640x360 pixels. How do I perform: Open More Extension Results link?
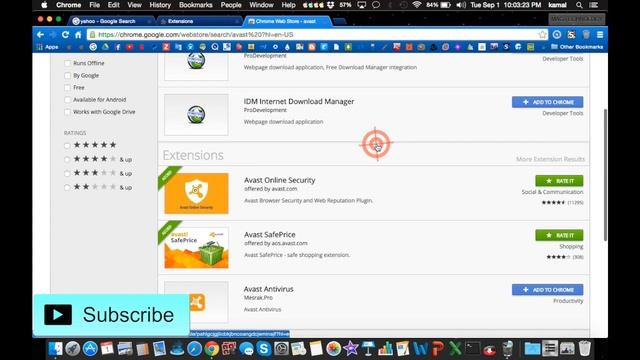point(550,159)
